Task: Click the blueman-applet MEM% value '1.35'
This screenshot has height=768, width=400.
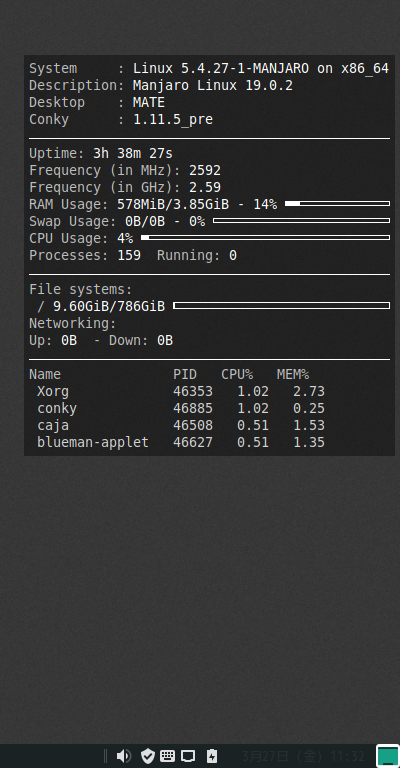Action: pos(309,443)
